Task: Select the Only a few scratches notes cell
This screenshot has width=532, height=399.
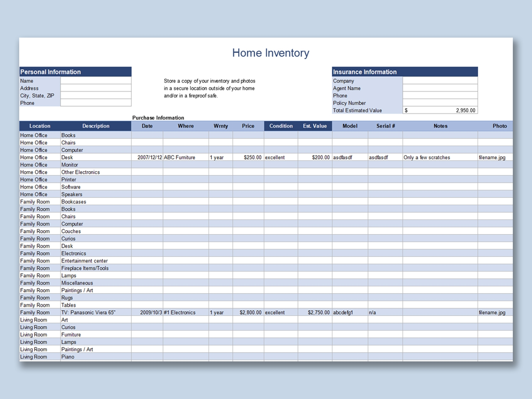Action: (427, 157)
